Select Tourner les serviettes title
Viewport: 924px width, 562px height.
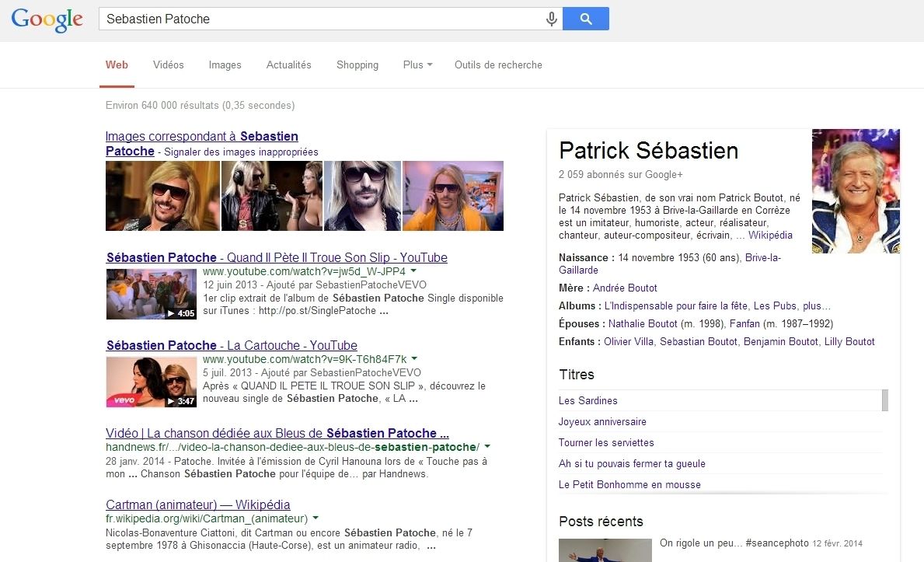(x=606, y=442)
